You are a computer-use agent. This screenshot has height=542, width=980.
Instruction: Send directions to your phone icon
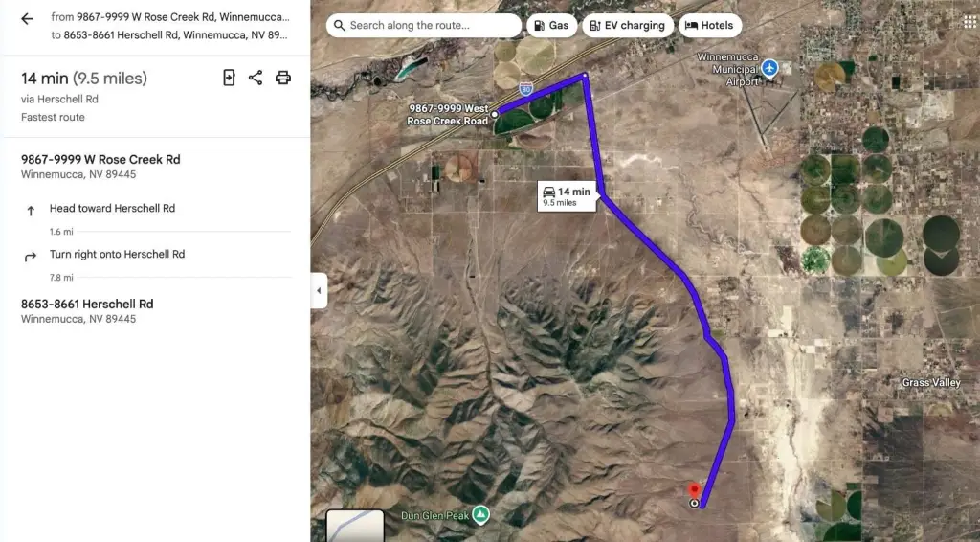point(229,78)
